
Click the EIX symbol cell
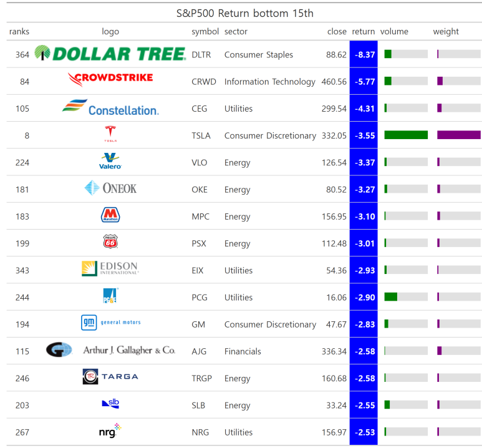click(x=197, y=270)
